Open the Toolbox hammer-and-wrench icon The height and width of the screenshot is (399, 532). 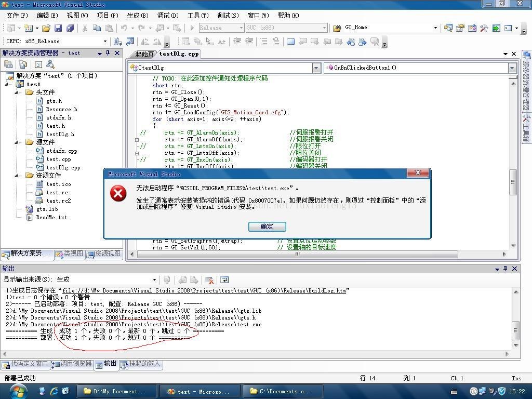[x=484, y=28]
